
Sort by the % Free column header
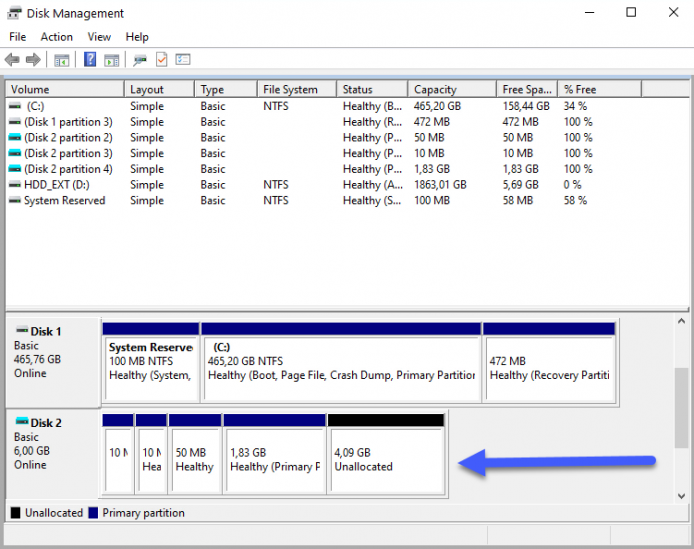(599, 89)
